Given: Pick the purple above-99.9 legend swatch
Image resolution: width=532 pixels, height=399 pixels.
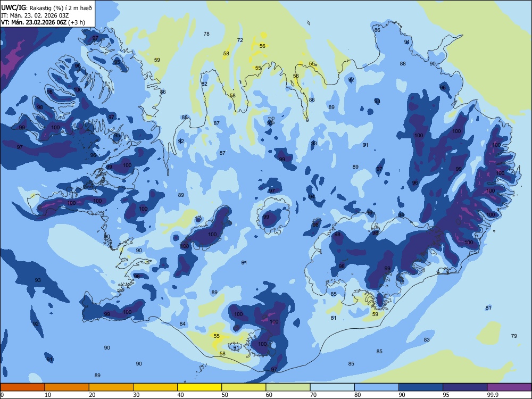Looking at the screenshot, I should 509,387.
